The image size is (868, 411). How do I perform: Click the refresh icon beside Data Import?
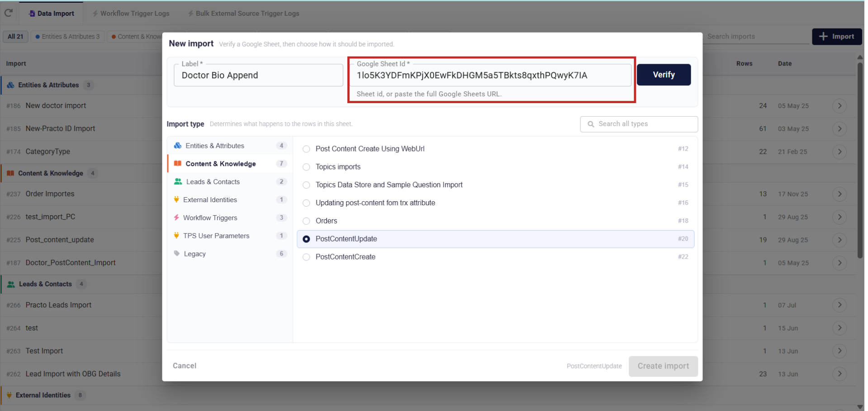click(x=9, y=13)
